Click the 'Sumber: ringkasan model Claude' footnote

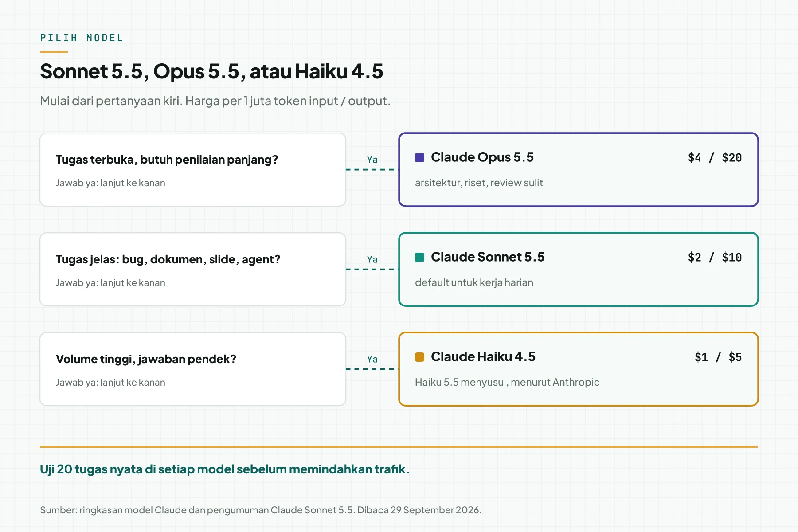(x=261, y=510)
